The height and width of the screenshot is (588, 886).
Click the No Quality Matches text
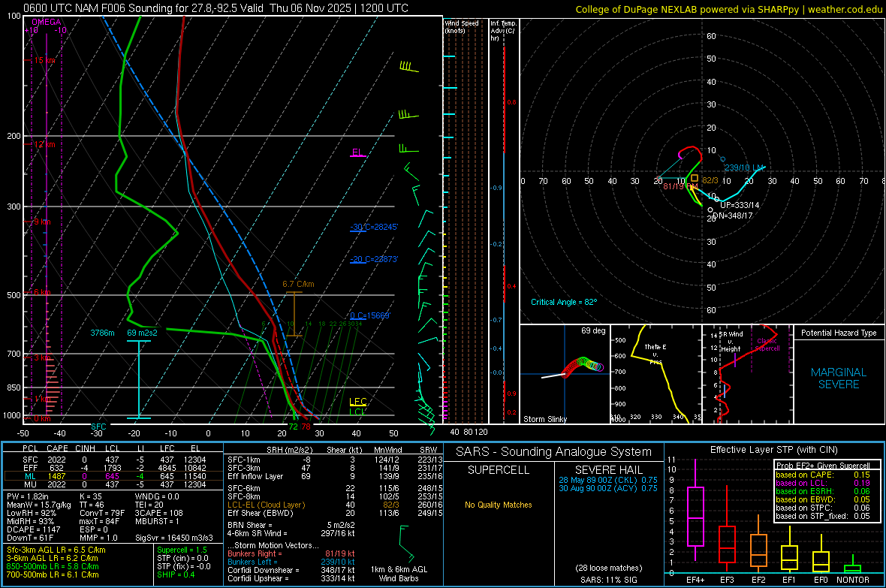499,505
